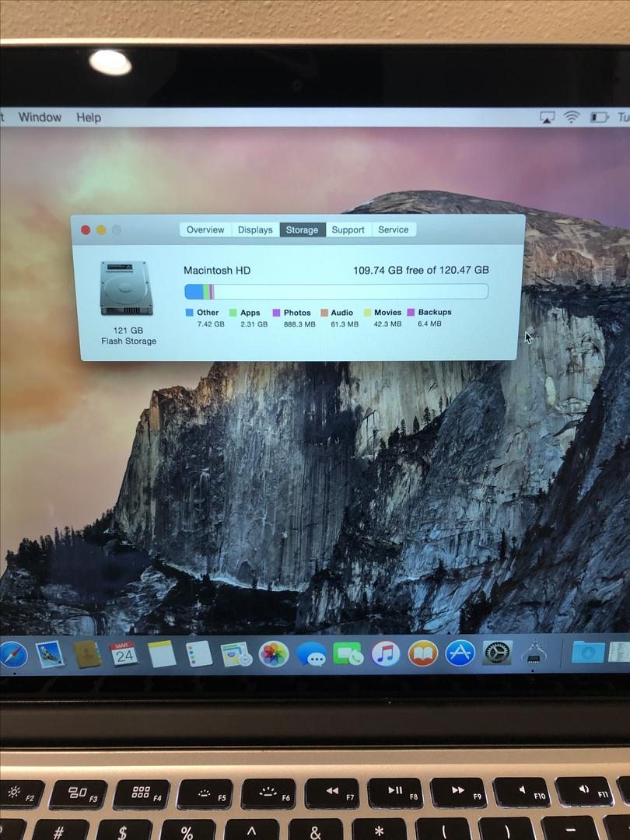Open the Support tab
Viewport: 630px width, 840px height.
pyautogui.click(x=348, y=229)
